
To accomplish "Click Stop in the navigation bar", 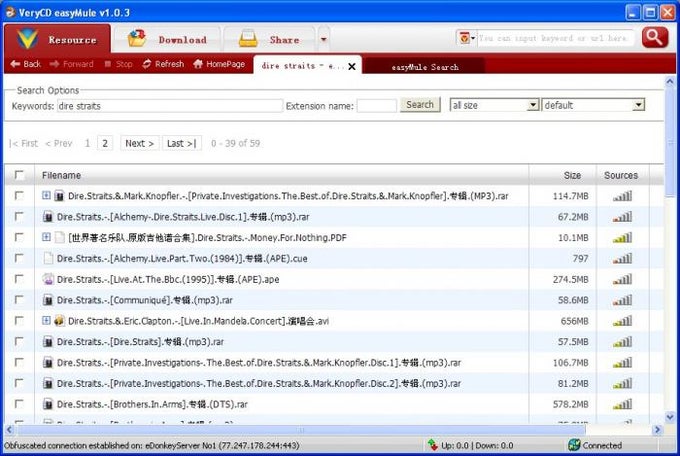I will [x=118, y=64].
